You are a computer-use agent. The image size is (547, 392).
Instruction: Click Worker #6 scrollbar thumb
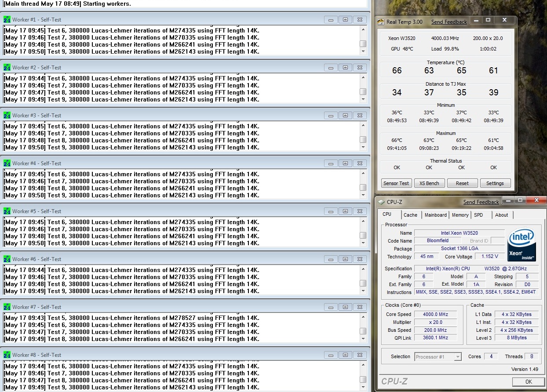(363, 283)
